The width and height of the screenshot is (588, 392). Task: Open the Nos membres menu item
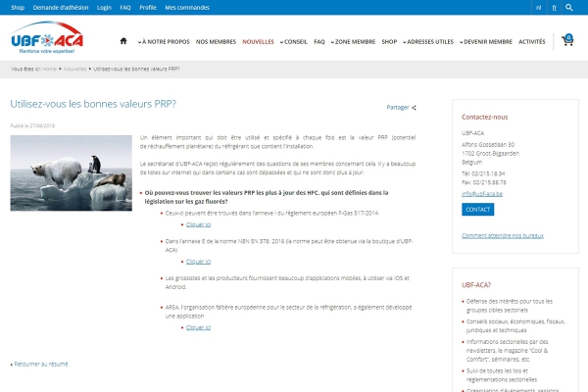pyautogui.click(x=216, y=41)
